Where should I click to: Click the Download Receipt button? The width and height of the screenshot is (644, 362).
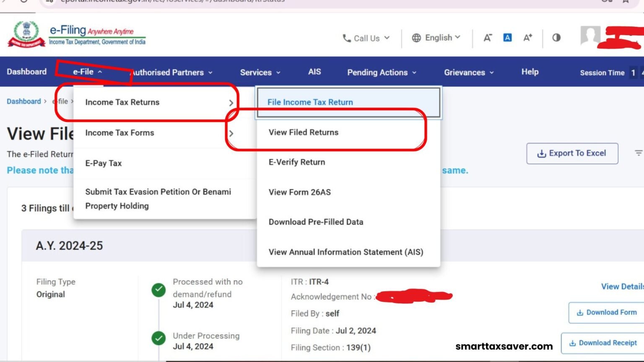pyautogui.click(x=602, y=343)
